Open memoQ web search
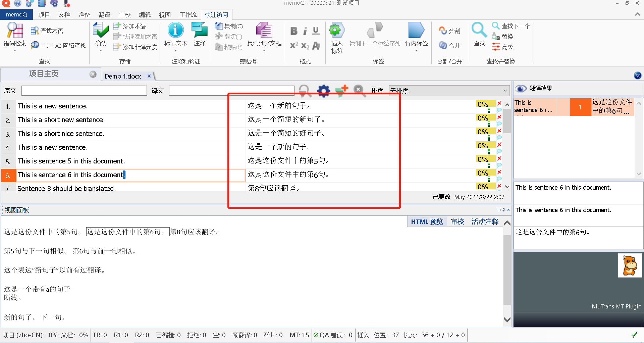 35,45
